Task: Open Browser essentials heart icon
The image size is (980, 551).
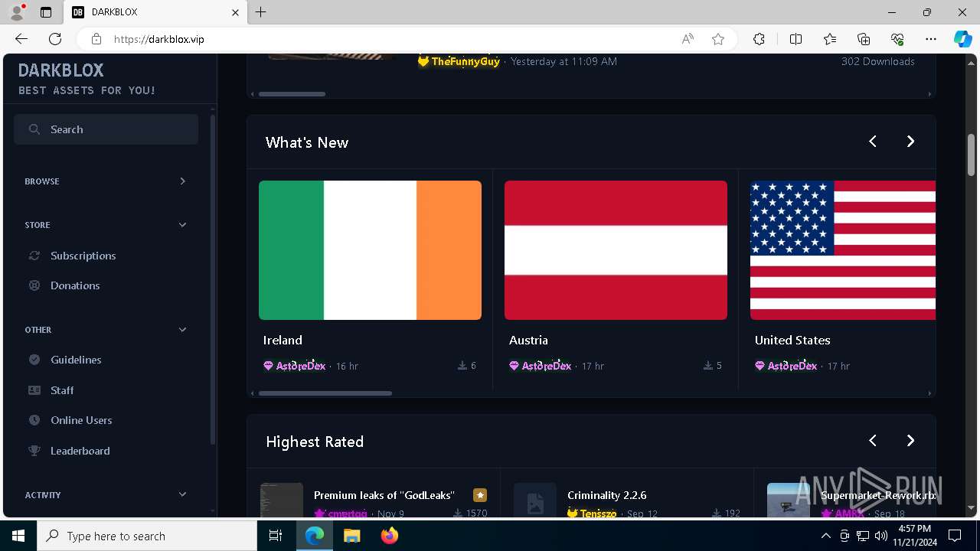Action: (x=897, y=39)
